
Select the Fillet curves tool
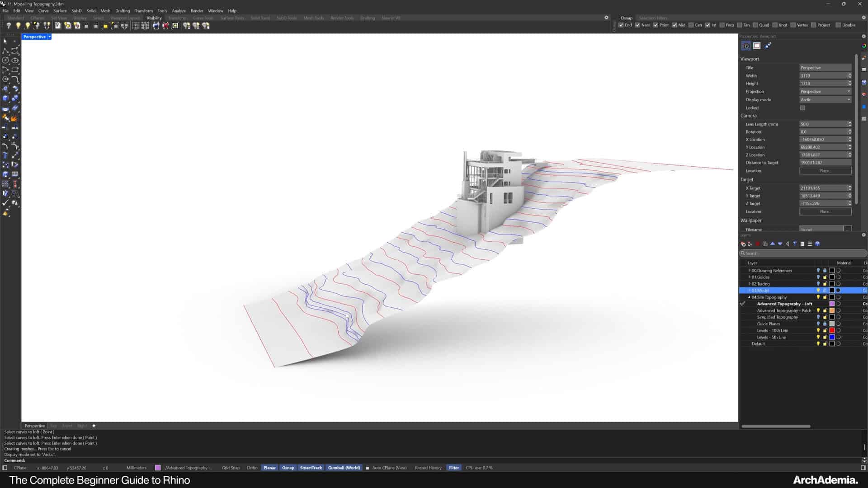point(15,79)
